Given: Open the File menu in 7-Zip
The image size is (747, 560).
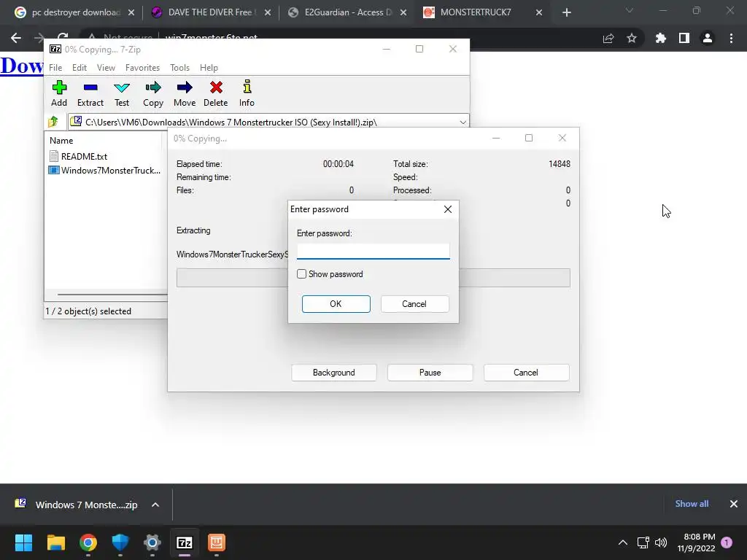Looking at the screenshot, I should (x=55, y=68).
